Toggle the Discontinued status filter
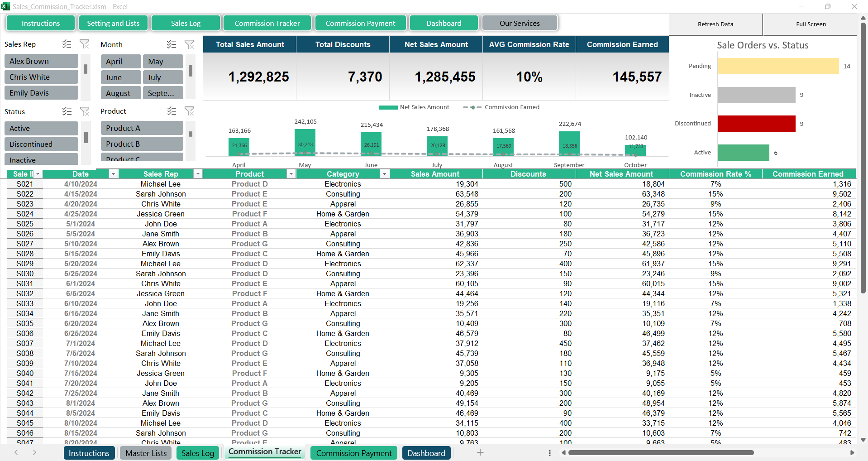The width and height of the screenshot is (868, 461). tap(41, 144)
